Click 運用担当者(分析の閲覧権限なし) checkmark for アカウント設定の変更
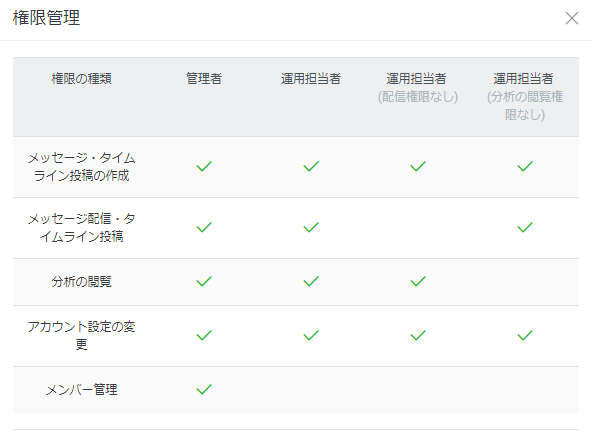Screen dimensions: 592x443 coord(525,335)
